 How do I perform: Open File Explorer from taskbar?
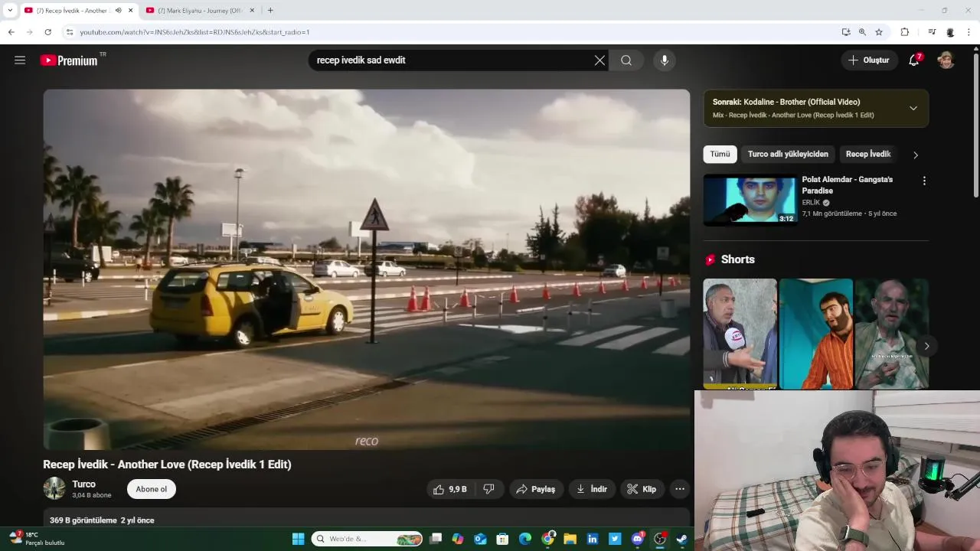point(570,539)
